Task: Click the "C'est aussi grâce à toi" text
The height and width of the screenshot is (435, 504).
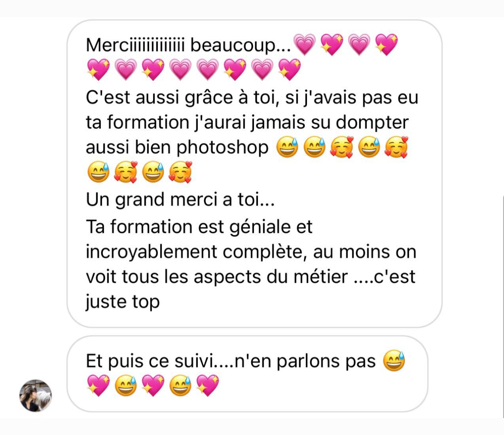Action: [x=180, y=98]
